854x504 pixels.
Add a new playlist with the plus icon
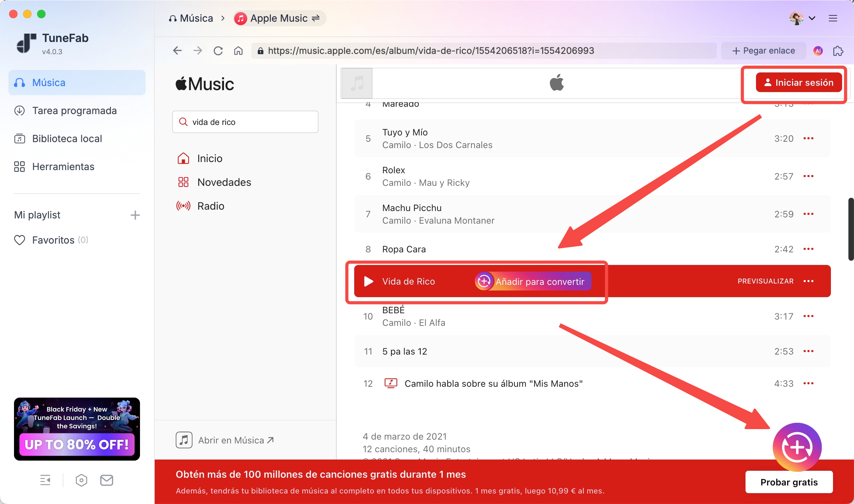(135, 215)
